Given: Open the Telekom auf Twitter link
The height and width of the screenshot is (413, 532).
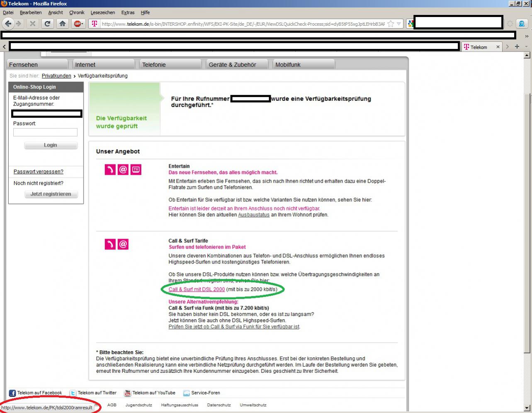Looking at the screenshot, I should coord(97,393).
